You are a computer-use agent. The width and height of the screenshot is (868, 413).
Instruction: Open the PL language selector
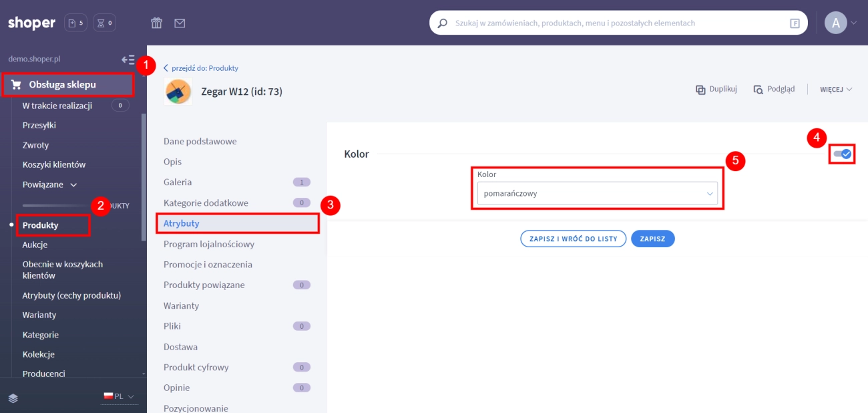[x=119, y=396]
